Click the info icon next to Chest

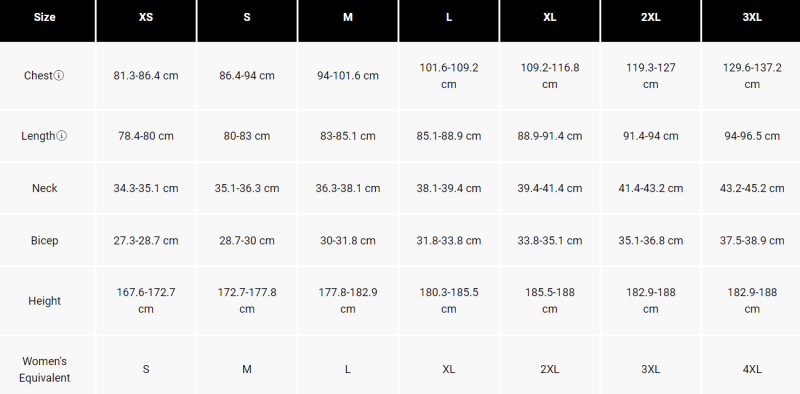59,76
